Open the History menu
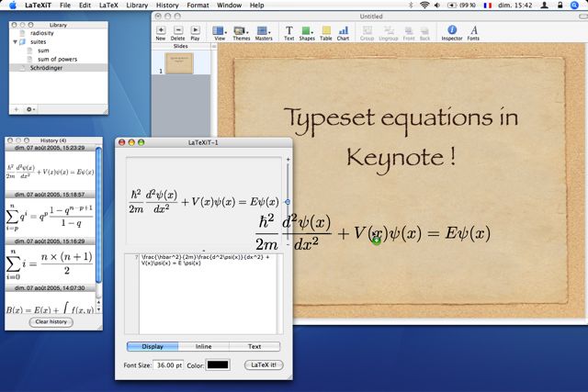This screenshot has width=588, height=392. pyautogui.click(x=167, y=6)
